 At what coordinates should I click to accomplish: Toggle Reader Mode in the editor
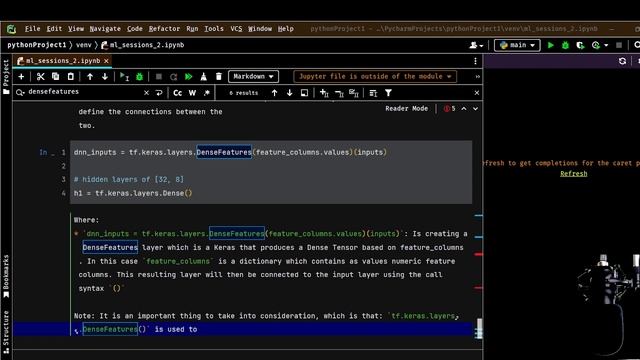coord(407,109)
